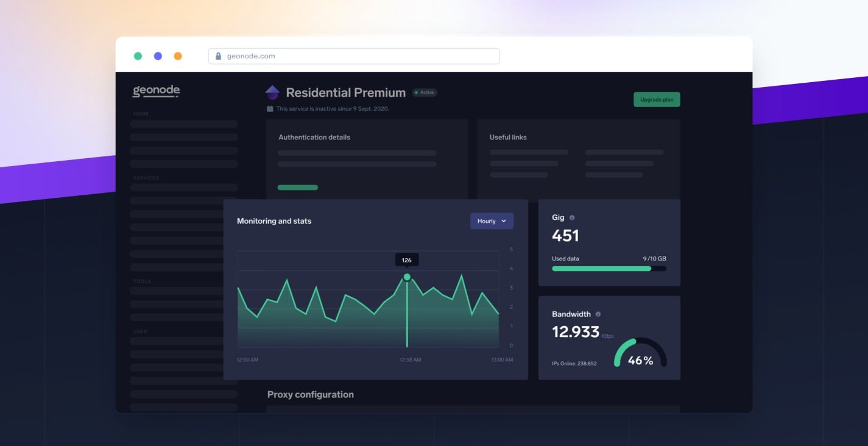Open the Hourly dropdown

tap(492, 221)
